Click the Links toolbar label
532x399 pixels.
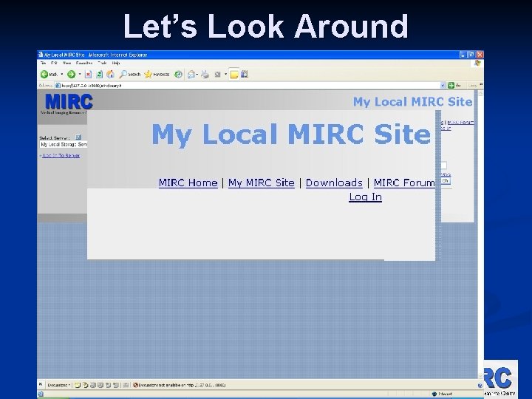click(473, 86)
